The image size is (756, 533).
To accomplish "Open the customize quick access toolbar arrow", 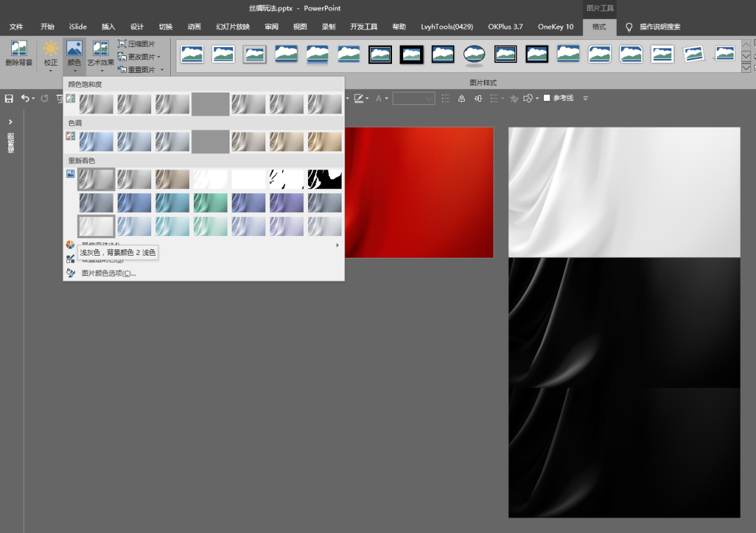I will pos(585,98).
